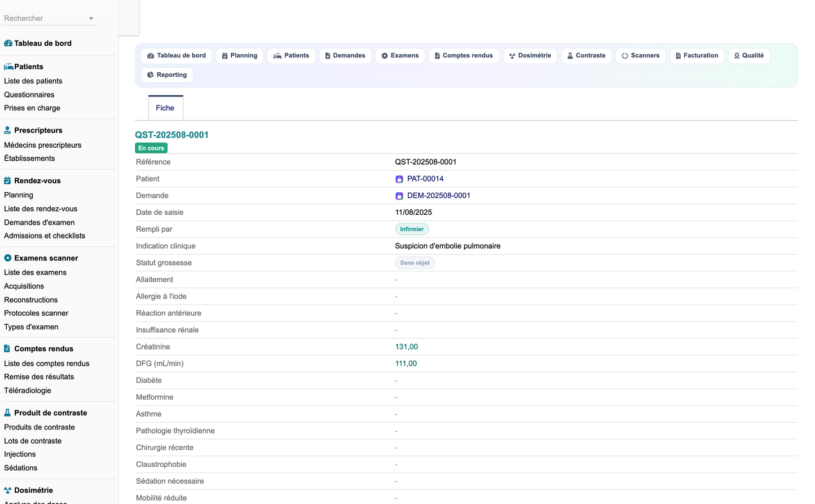Open Qualité from the top toolbar
Screen dimensions: 815x504
749,56
